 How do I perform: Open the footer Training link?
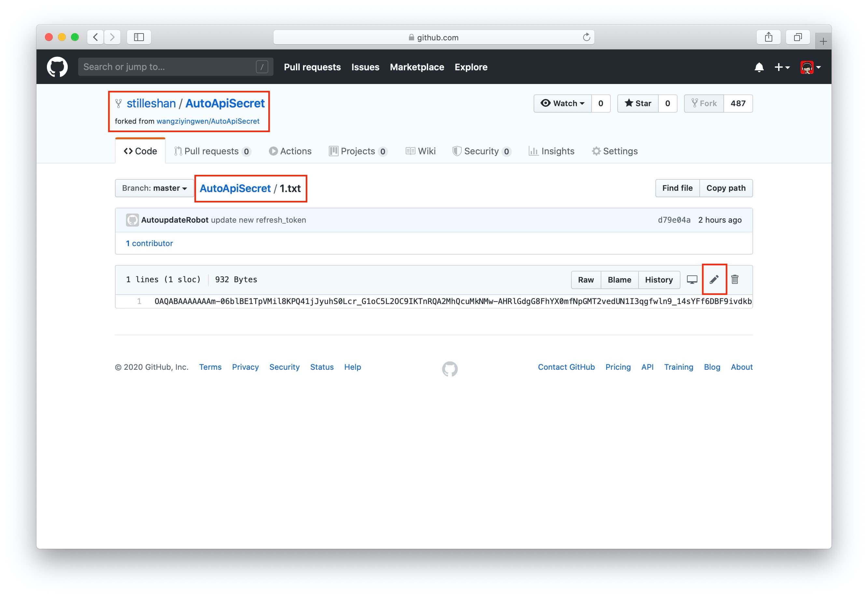click(x=679, y=367)
